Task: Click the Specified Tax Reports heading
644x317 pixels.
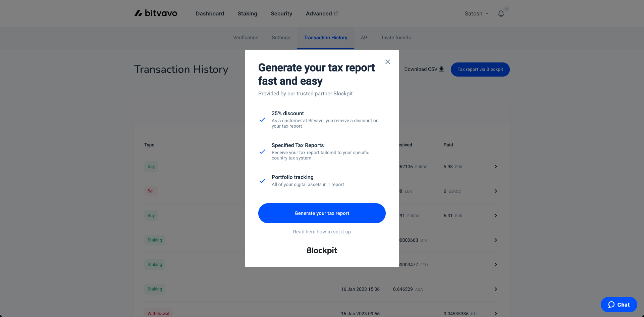Action: [x=298, y=145]
